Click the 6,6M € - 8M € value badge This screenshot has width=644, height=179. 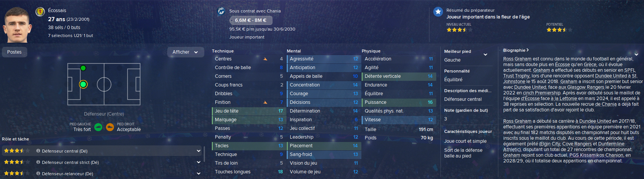click(x=250, y=20)
